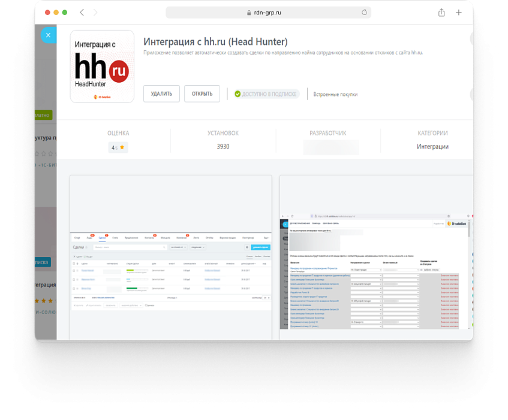The height and width of the screenshot is (420, 508).
Task: Click the Встроенные покупки label
Action: (335, 95)
